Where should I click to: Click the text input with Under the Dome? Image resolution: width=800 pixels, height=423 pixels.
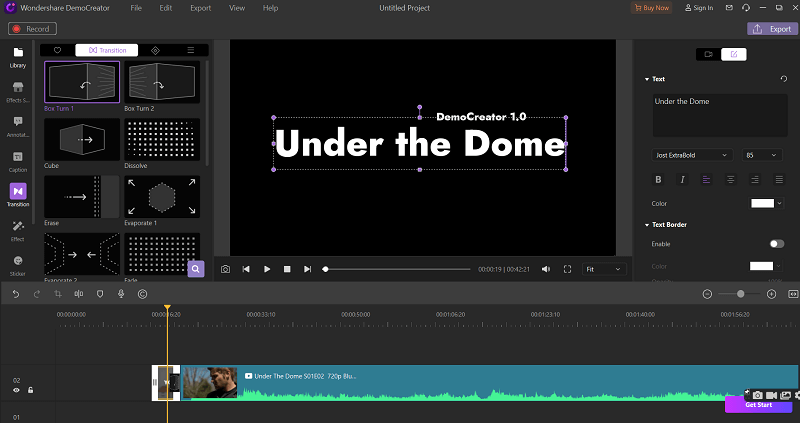[x=720, y=115]
